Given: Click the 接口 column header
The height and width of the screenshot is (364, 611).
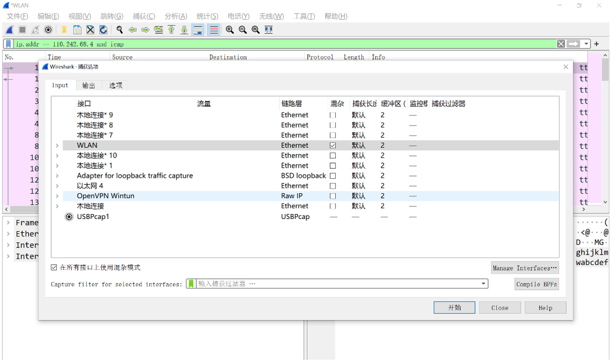Looking at the screenshot, I should pyautogui.click(x=135, y=104).
